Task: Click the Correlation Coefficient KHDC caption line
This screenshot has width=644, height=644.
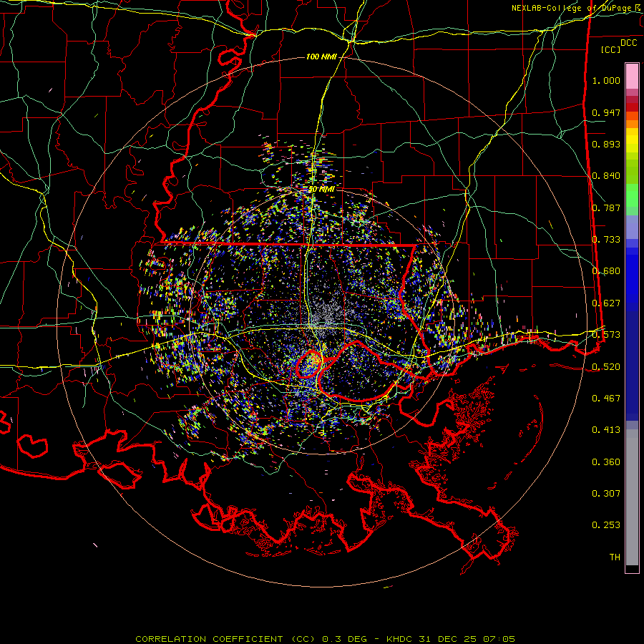Action: point(326,639)
